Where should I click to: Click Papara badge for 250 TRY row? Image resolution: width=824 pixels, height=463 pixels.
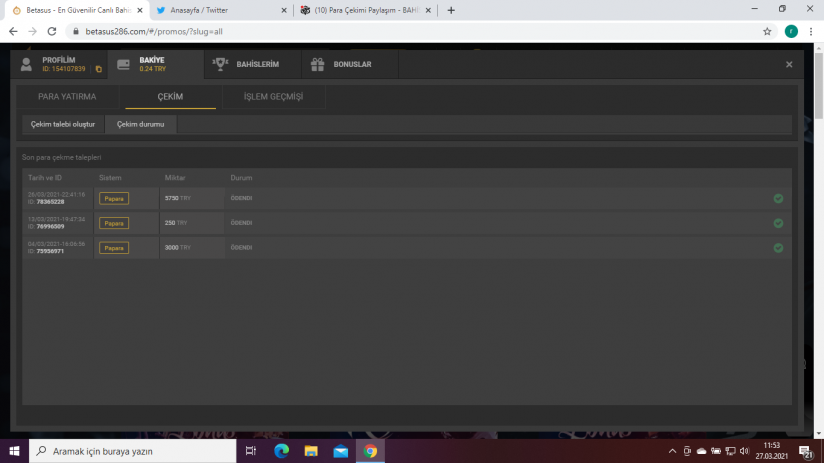point(114,223)
